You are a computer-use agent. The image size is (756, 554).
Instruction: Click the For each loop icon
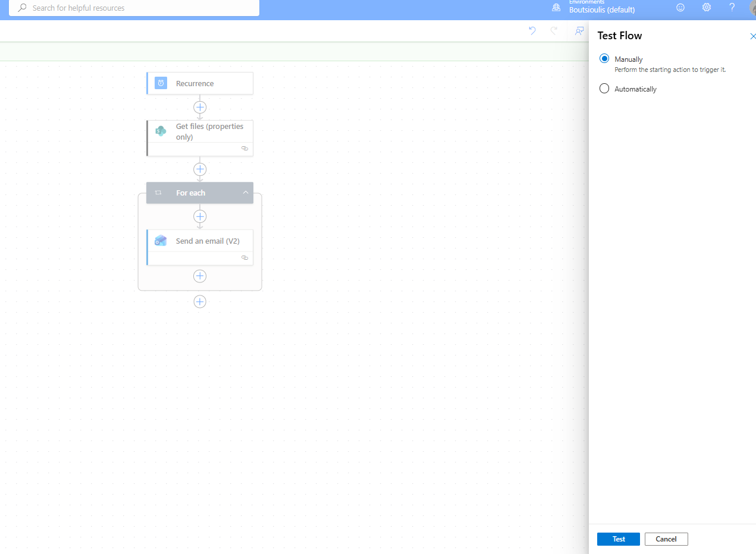coord(158,193)
